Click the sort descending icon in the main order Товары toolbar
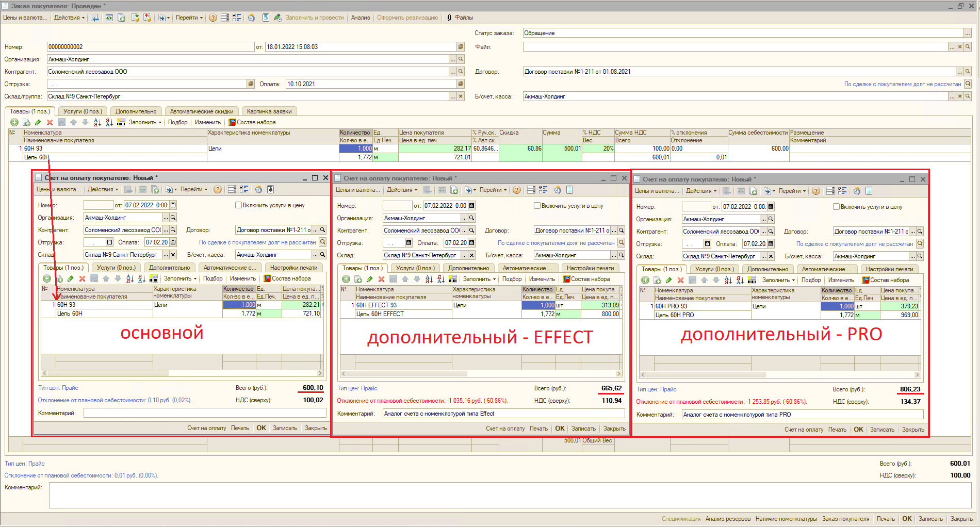980x527 pixels. 109,122
